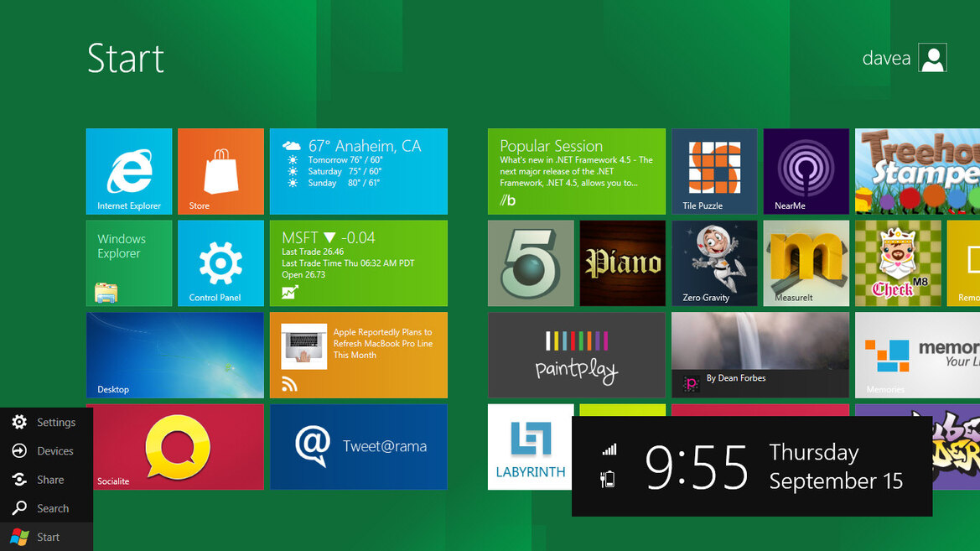Image resolution: width=980 pixels, height=551 pixels.
Task: Click the network signal bars icon
Action: (609, 449)
